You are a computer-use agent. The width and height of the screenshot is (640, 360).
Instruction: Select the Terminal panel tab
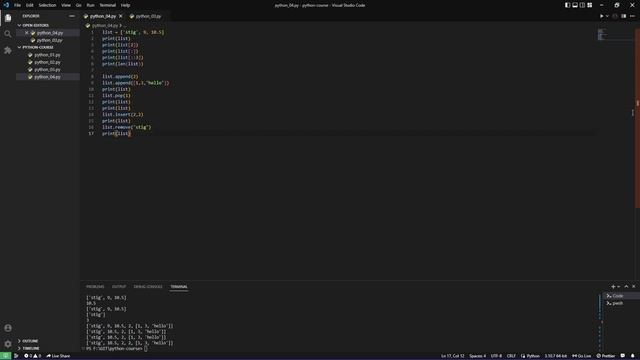click(x=179, y=287)
